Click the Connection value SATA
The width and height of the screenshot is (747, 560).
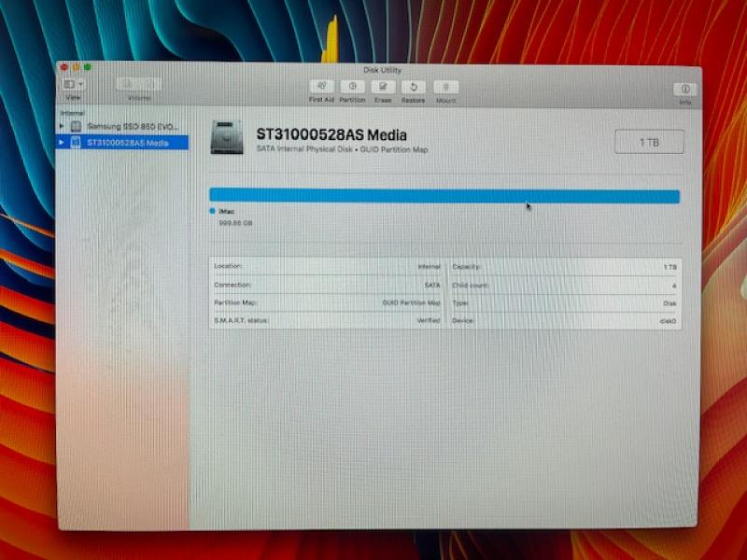click(x=432, y=285)
